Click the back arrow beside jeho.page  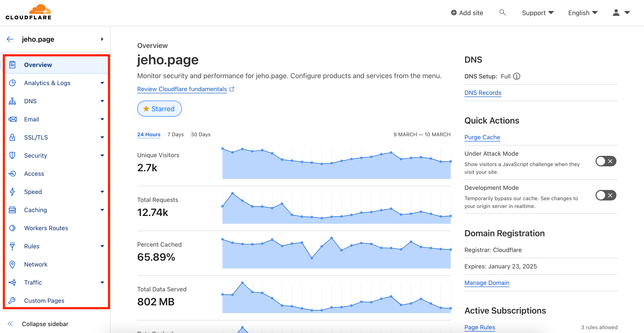(x=10, y=39)
